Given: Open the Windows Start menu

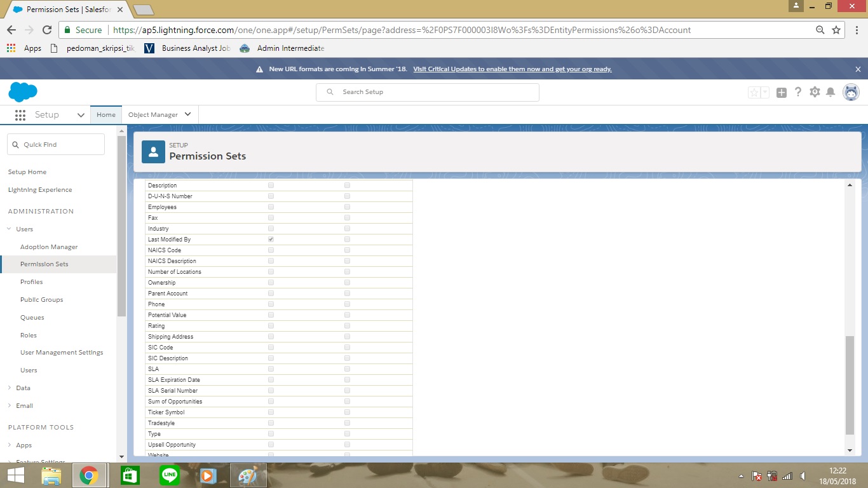Looking at the screenshot, I should pos(15,475).
